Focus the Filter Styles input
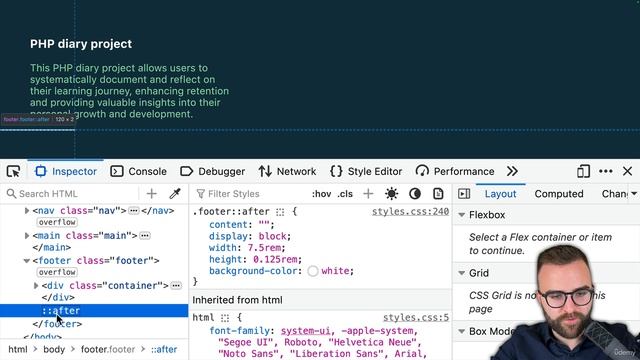 [252, 194]
